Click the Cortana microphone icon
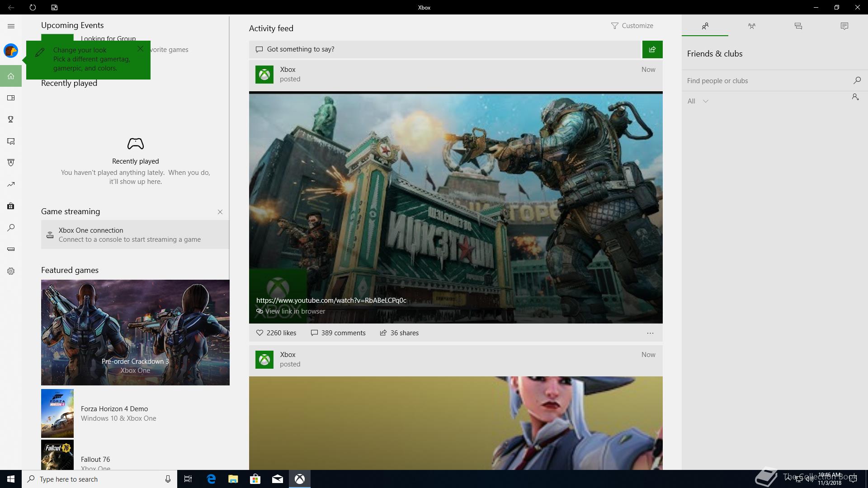The image size is (868, 488). coord(168,479)
